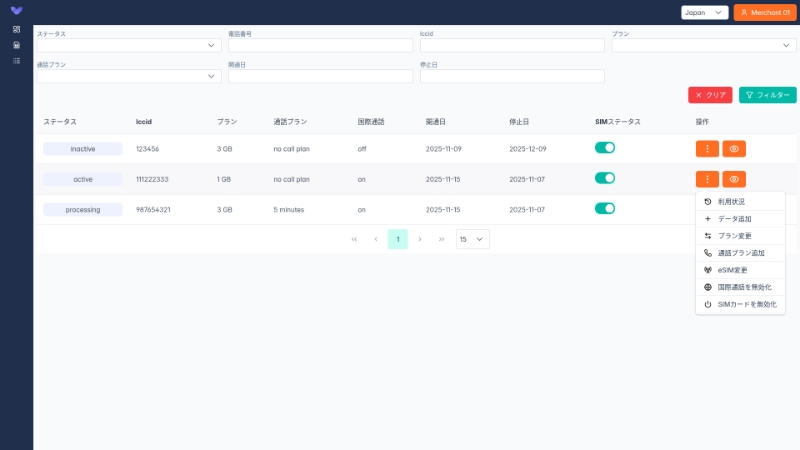
Task: Click the SIM card icon in the sidebar
Action: tap(16, 45)
